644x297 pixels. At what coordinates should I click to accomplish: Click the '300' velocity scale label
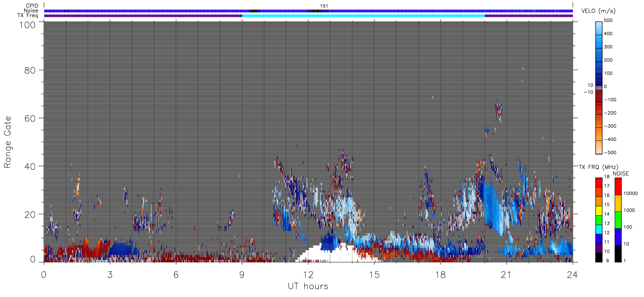click(x=608, y=47)
